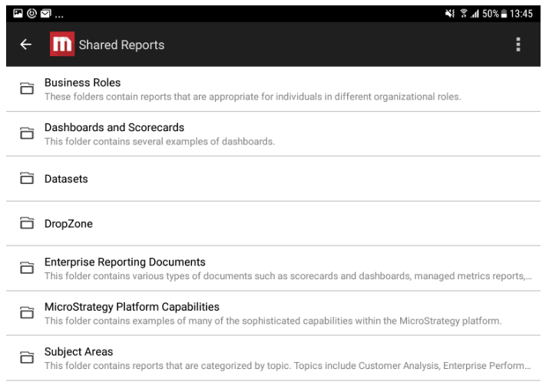Open Dashboards and Scorecards folder
549x392 pixels.
point(273,134)
